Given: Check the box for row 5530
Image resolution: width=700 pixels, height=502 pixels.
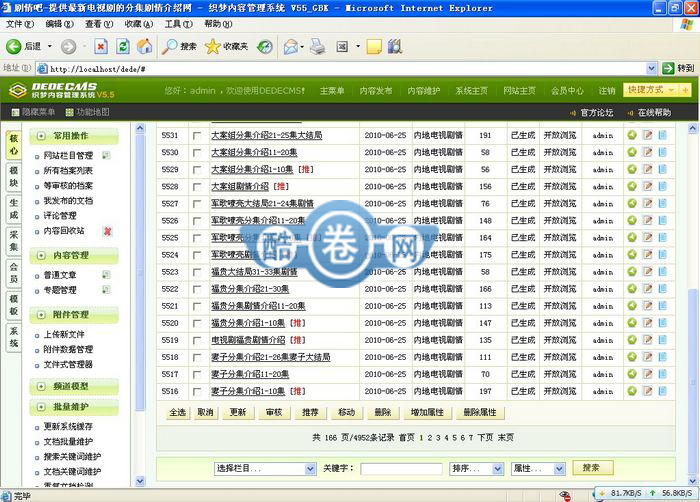Looking at the screenshot, I should click(x=197, y=153).
